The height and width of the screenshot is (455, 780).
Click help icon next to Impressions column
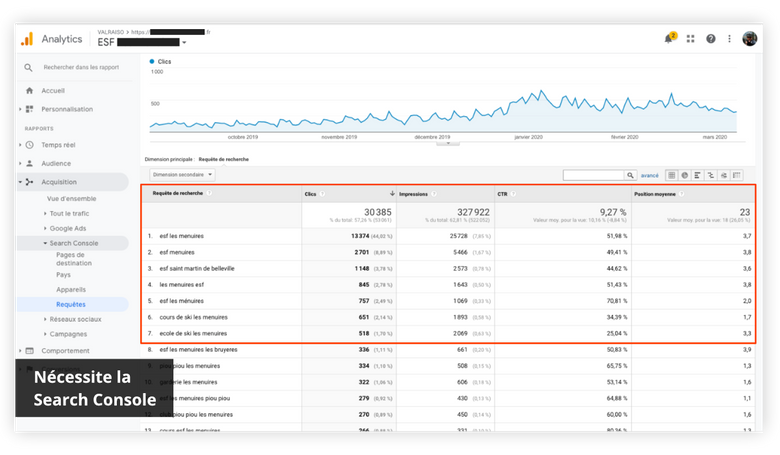(x=434, y=194)
